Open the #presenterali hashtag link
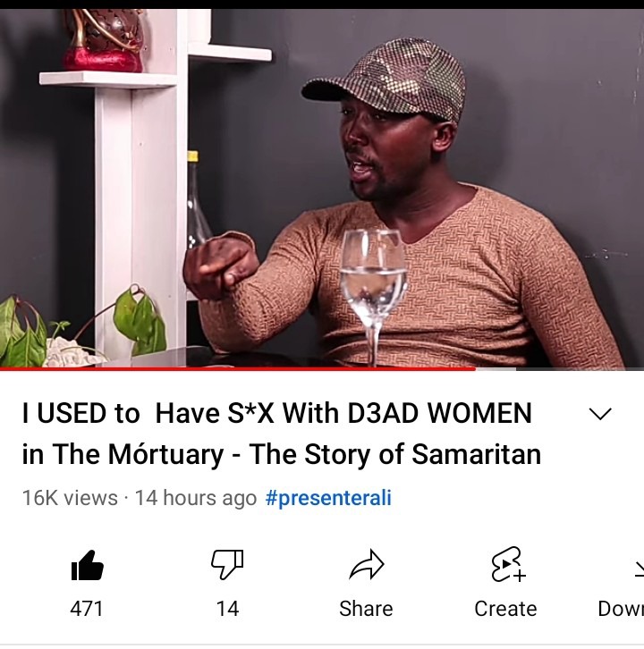Screen dimensions: 644x649 (x=328, y=498)
